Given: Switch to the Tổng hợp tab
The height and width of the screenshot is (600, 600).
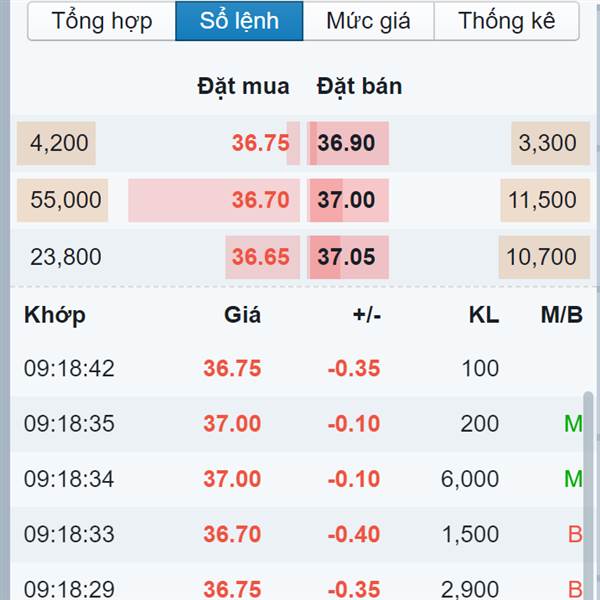Looking at the screenshot, I should click(102, 21).
